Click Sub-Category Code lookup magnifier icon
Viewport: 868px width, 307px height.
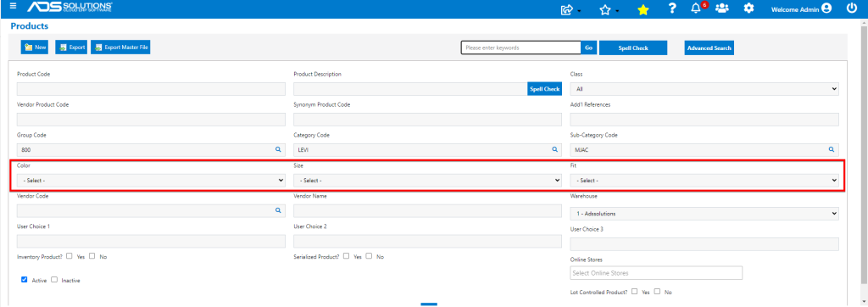[831, 149]
